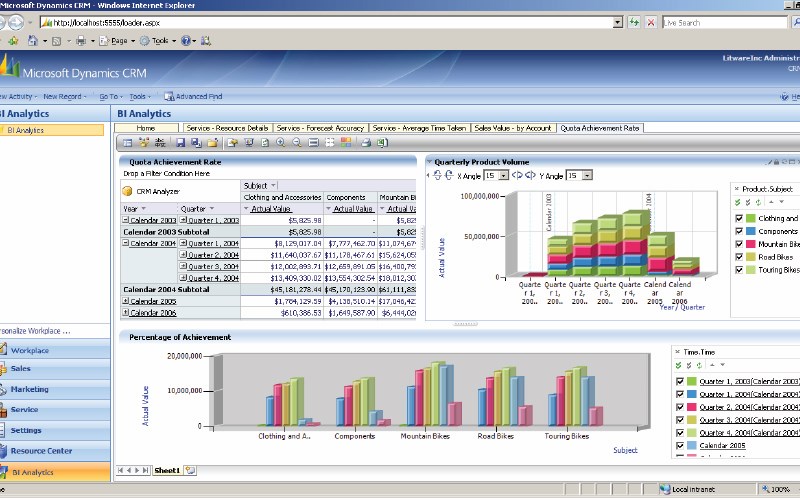The image size is (800, 500).
Task: Click the Zoom In magnifier icon
Action: click(281, 143)
